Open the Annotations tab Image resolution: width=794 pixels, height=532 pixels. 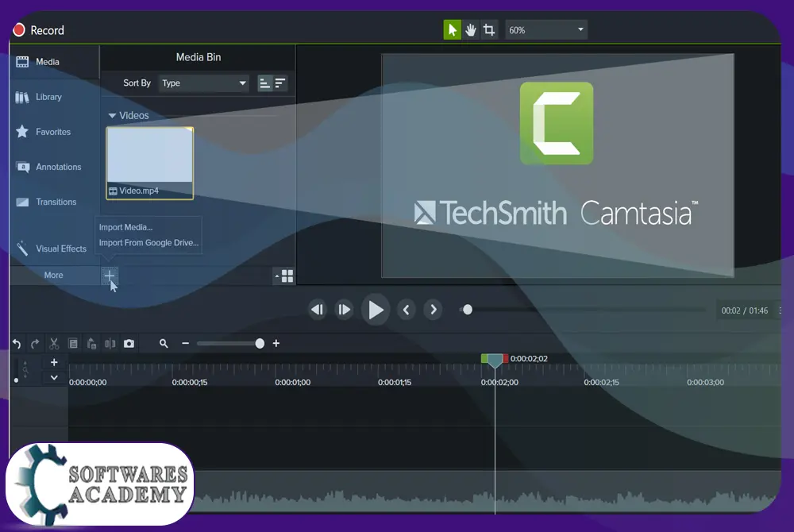click(x=54, y=167)
